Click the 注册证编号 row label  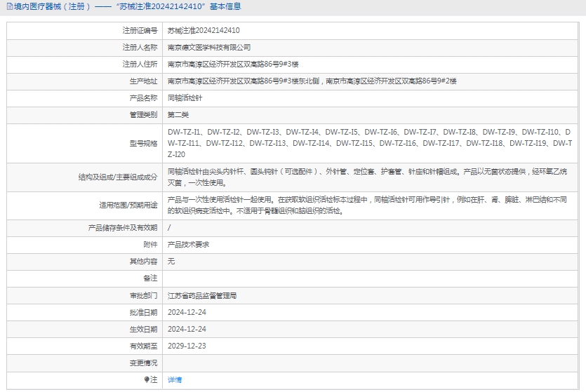(140, 31)
